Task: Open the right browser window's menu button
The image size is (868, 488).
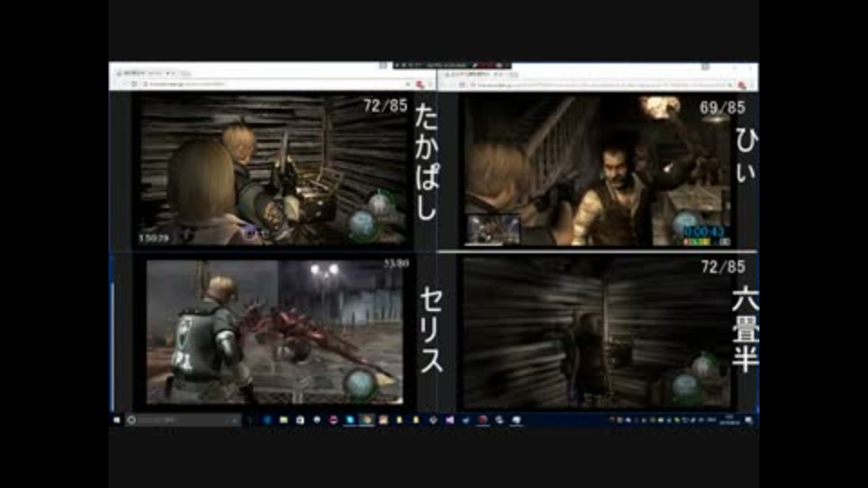Action: click(x=751, y=85)
